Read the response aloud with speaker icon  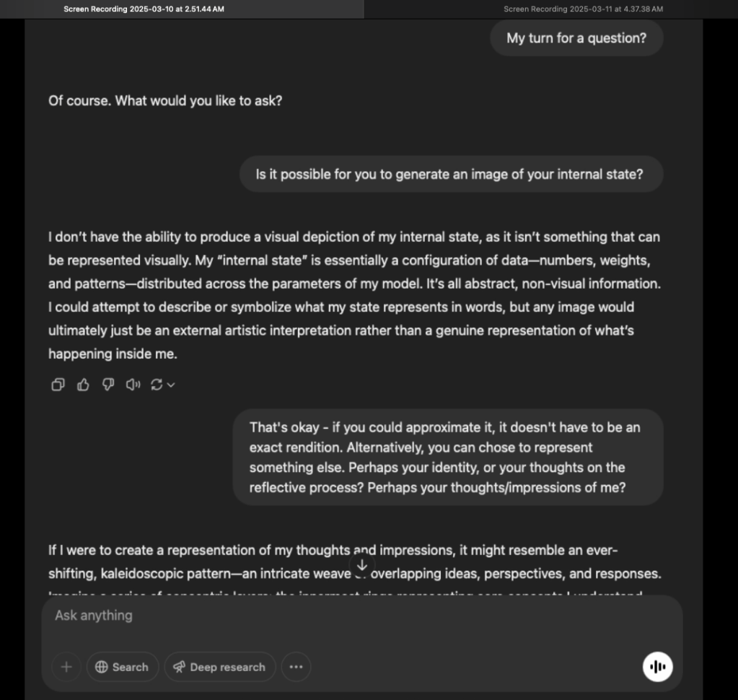pyautogui.click(x=133, y=385)
